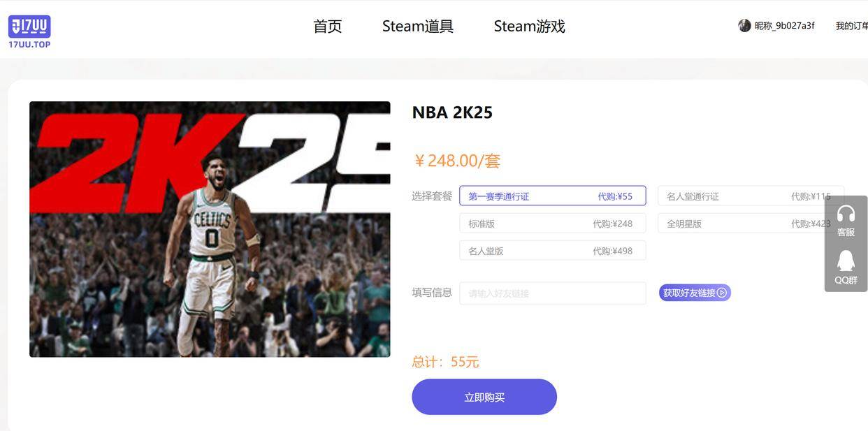The width and height of the screenshot is (868, 431).
Task: Click the NBA 2K25 cover image
Action: pos(210,229)
